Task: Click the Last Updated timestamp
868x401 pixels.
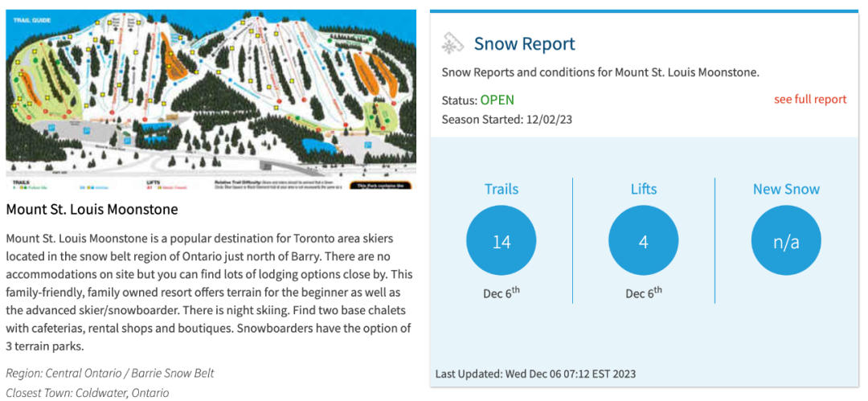Action: click(535, 374)
